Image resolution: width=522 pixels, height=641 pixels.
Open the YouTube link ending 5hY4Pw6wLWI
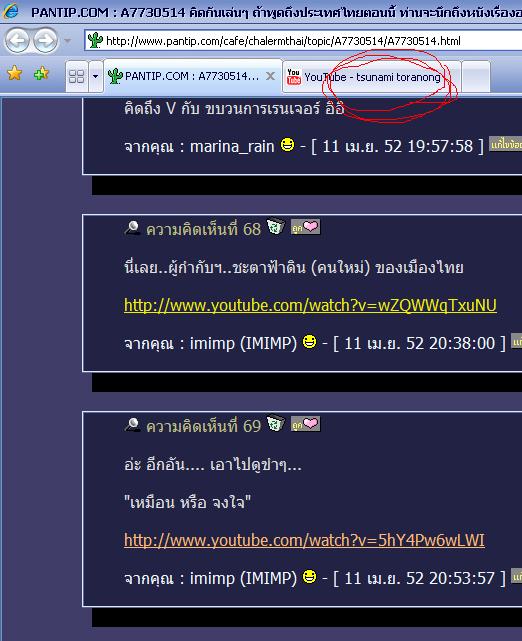304,540
